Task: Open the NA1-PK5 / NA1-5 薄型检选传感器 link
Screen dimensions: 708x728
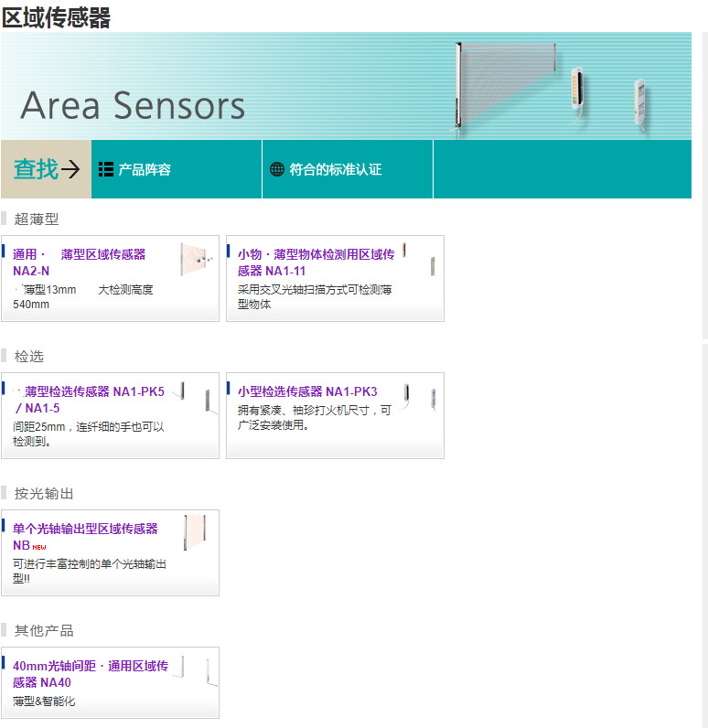Action: 89,400
